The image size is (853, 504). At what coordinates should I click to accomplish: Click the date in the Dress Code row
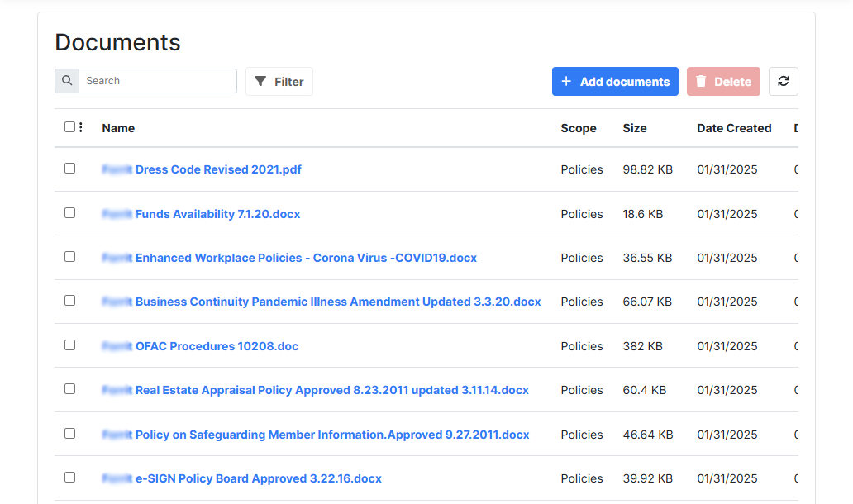tap(727, 169)
